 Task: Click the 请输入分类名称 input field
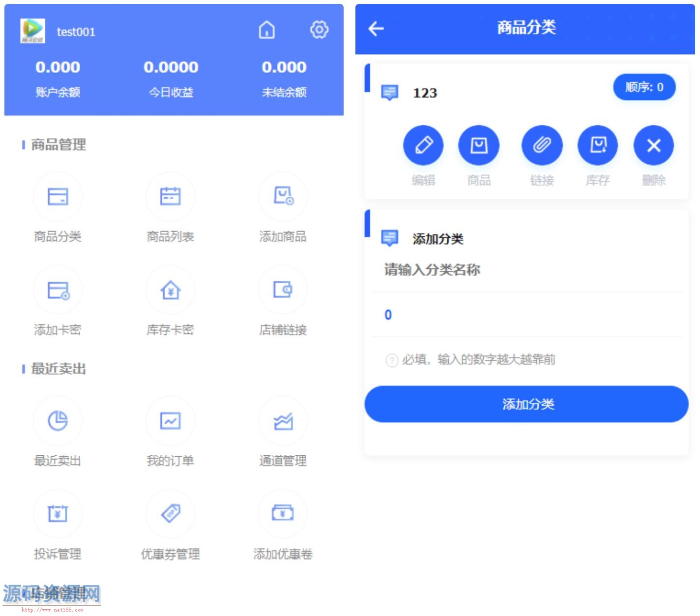[x=526, y=270]
